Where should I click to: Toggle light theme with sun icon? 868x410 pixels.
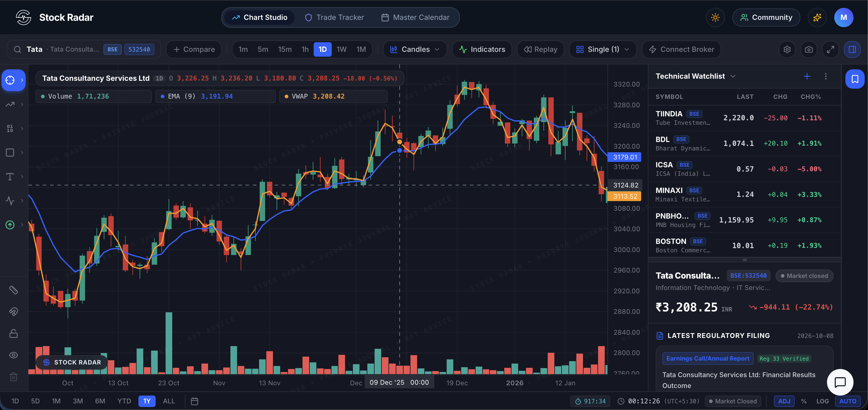[x=715, y=17]
